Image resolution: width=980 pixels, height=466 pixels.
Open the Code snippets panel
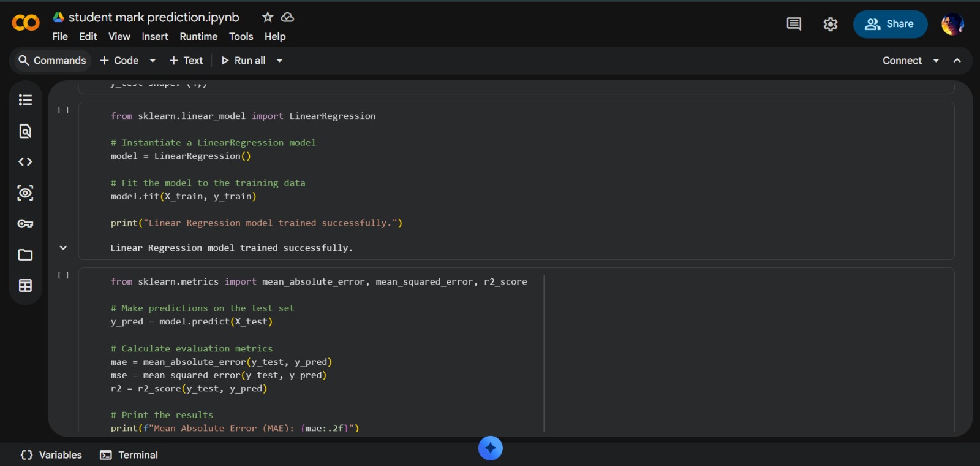tap(25, 162)
